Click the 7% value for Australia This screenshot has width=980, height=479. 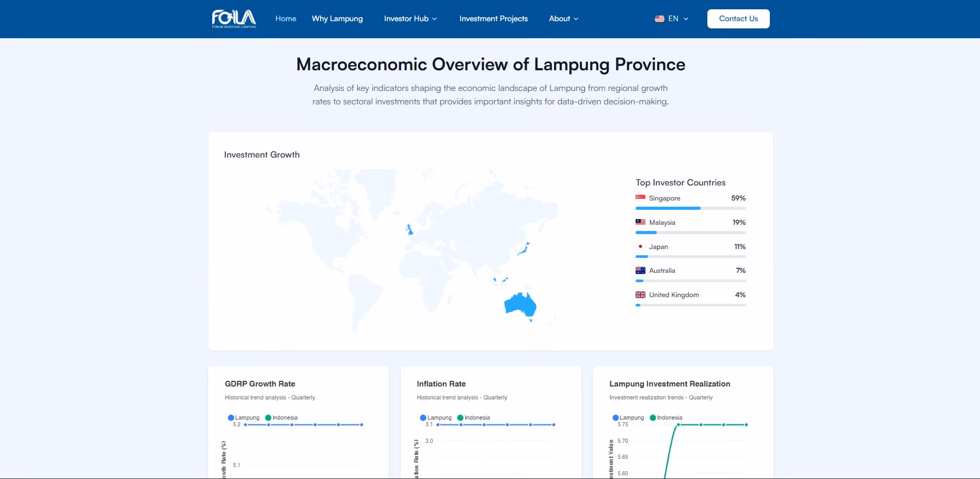click(741, 270)
